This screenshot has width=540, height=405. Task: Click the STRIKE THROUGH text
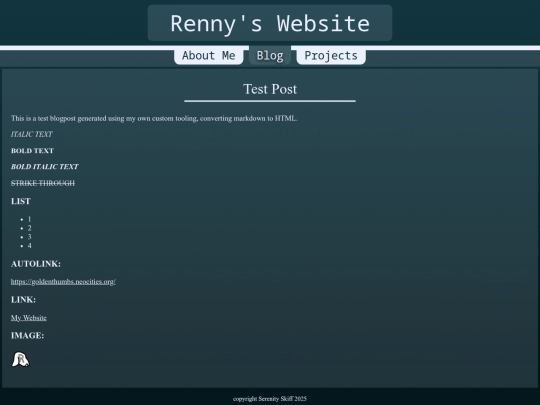tap(43, 183)
